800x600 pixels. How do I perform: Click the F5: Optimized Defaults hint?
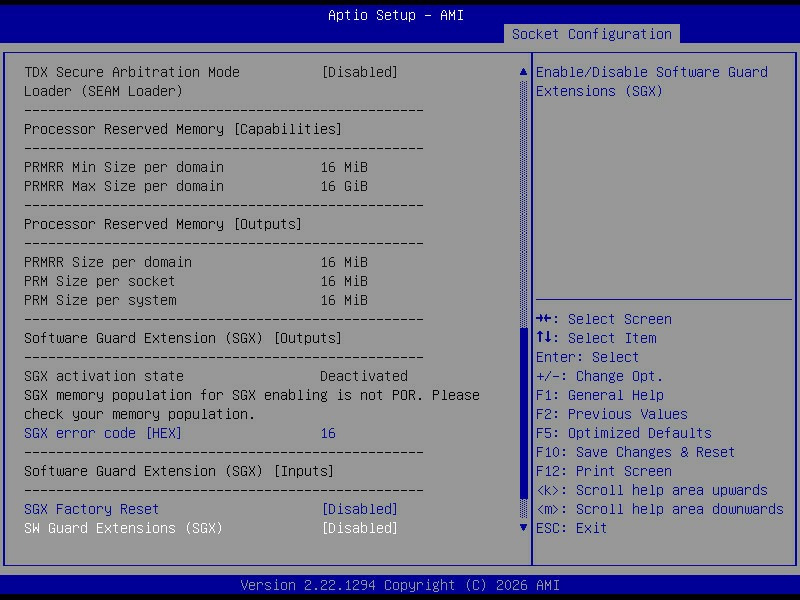pyautogui.click(x=623, y=433)
